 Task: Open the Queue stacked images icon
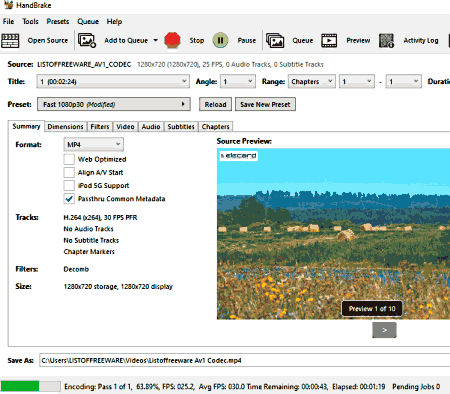[275, 41]
